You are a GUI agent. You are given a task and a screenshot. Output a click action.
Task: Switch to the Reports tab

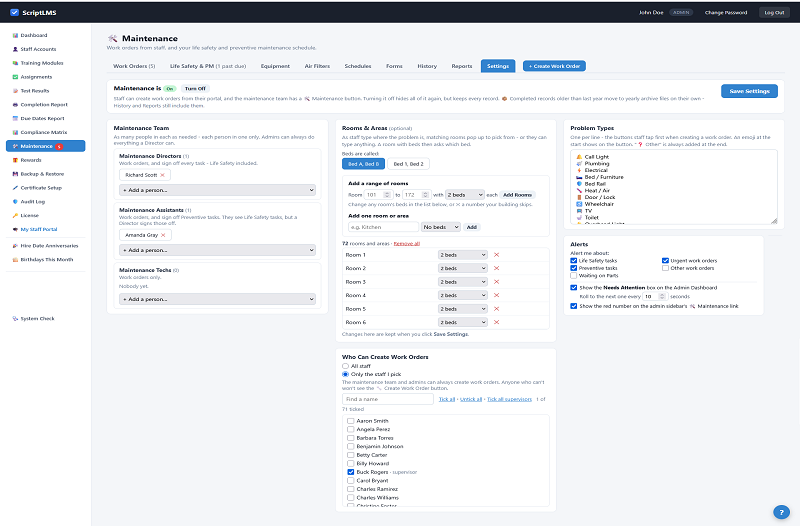[462, 66]
